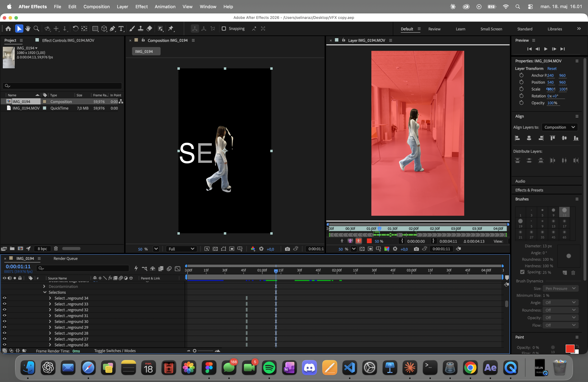Click red foreground paint color swatch
588x382 pixels.
pos(569,348)
